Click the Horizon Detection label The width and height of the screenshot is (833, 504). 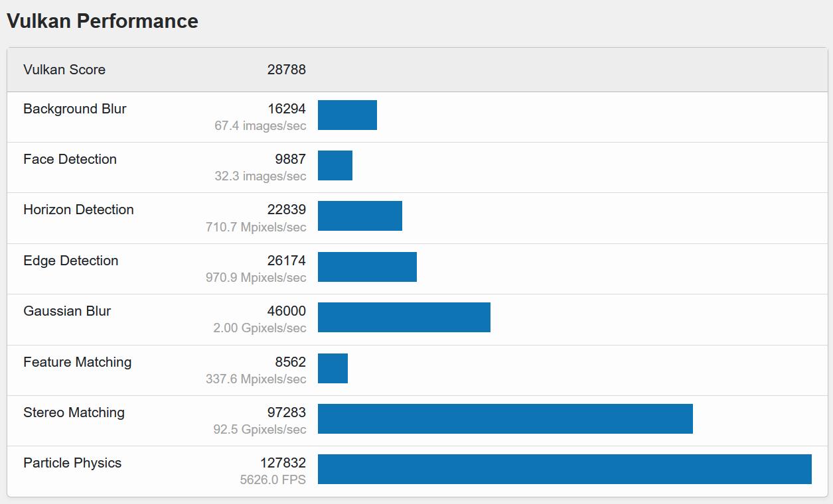[78, 210]
